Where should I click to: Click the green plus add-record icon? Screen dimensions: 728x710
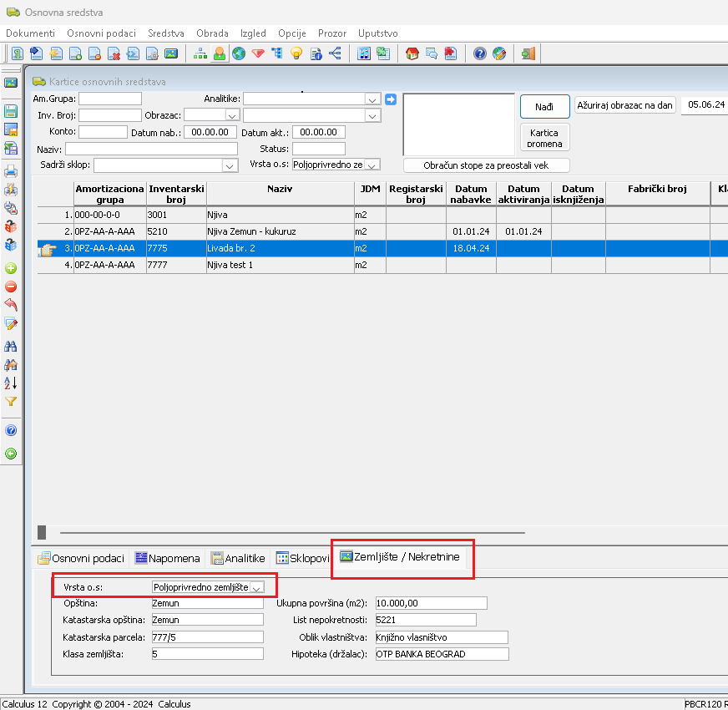click(x=11, y=268)
